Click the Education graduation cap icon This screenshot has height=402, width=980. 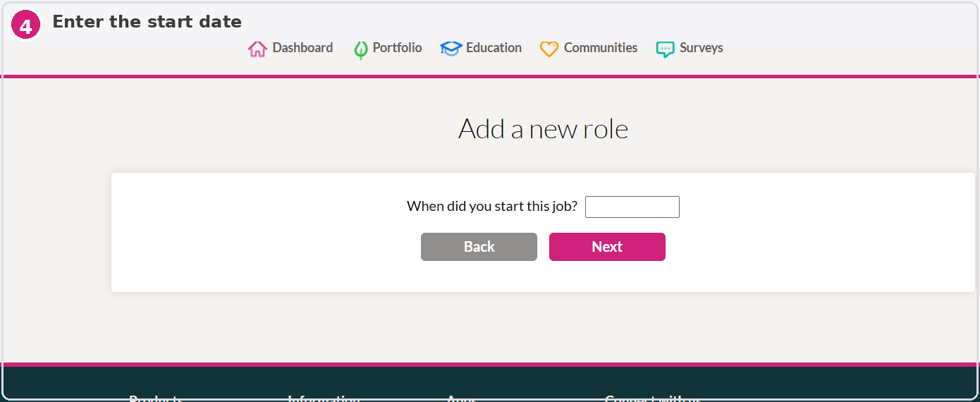click(x=451, y=49)
